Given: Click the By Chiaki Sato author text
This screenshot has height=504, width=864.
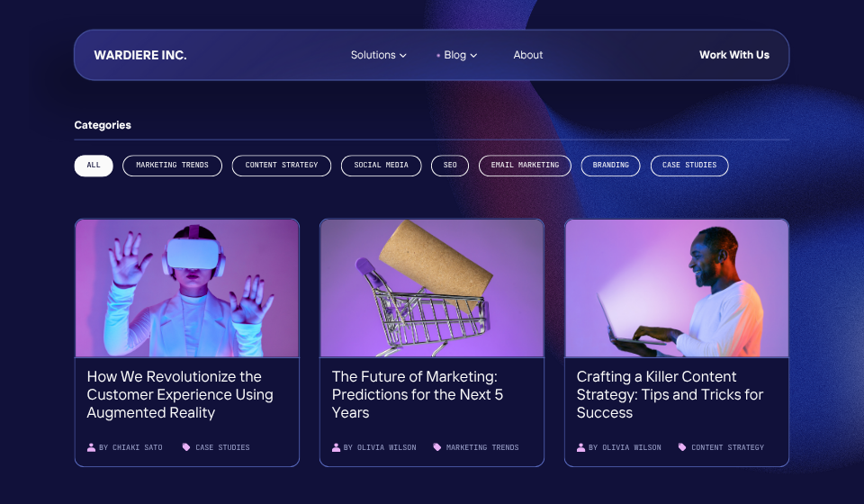Looking at the screenshot, I should pyautogui.click(x=130, y=448).
